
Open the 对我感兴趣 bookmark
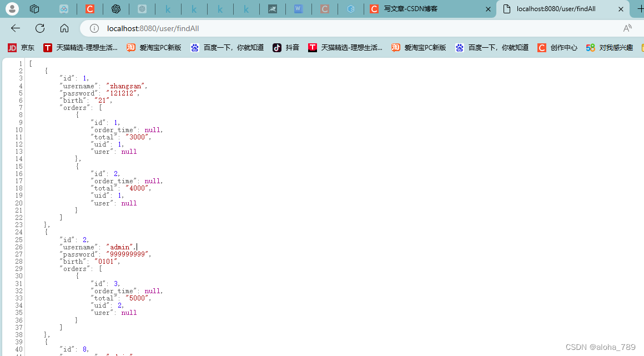pos(610,48)
